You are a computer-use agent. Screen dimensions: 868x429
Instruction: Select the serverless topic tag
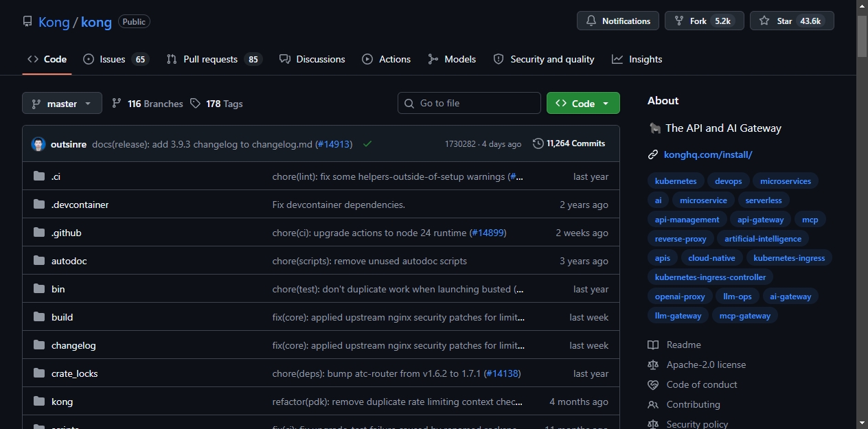pyautogui.click(x=764, y=200)
